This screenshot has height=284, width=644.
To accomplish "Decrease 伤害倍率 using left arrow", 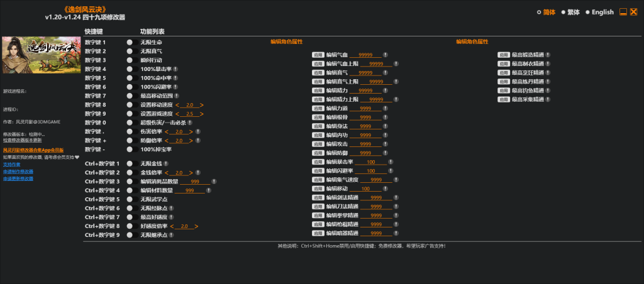I will click(167, 131).
